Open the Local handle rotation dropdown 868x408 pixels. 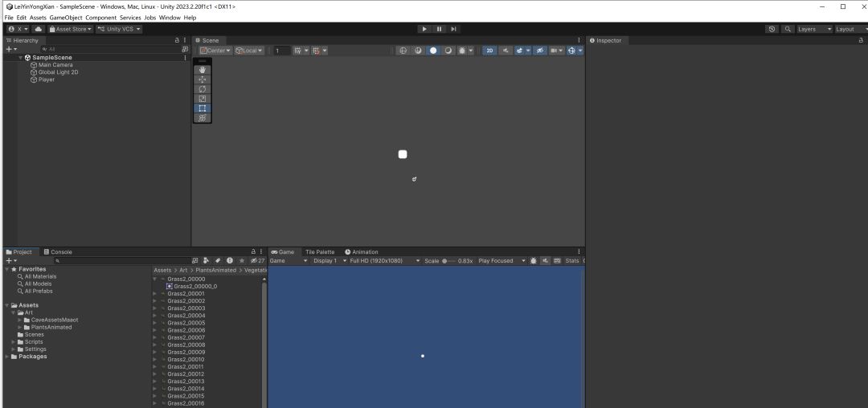pyautogui.click(x=248, y=51)
